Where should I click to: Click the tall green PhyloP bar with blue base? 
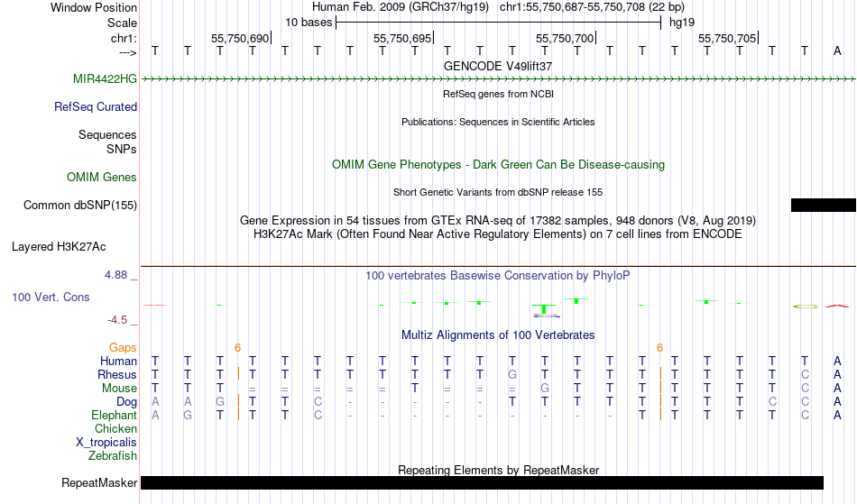point(544,310)
